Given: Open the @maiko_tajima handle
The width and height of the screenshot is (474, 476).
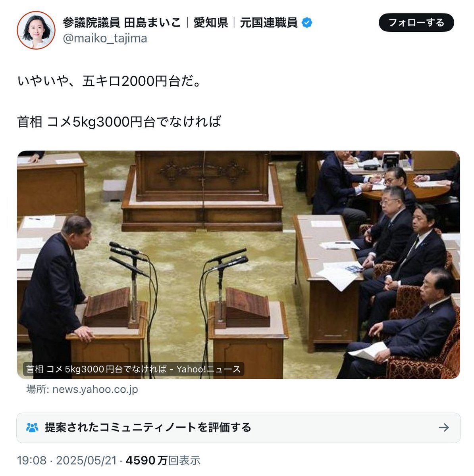Looking at the screenshot, I should (105, 38).
